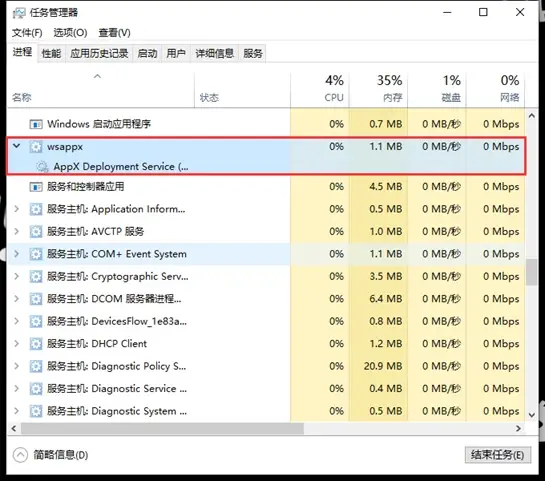Switch to the 启动 tab
The height and width of the screenshot is (481, 545).
[x=147, y=54]
